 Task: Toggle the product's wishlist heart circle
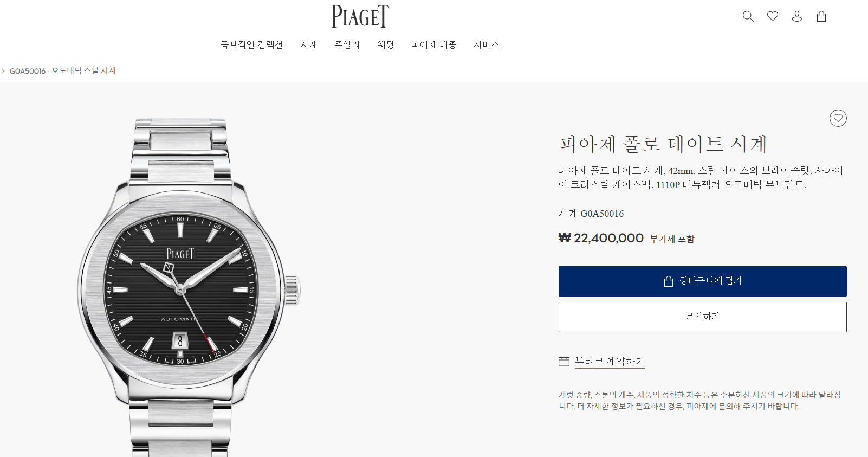[838, 118]
